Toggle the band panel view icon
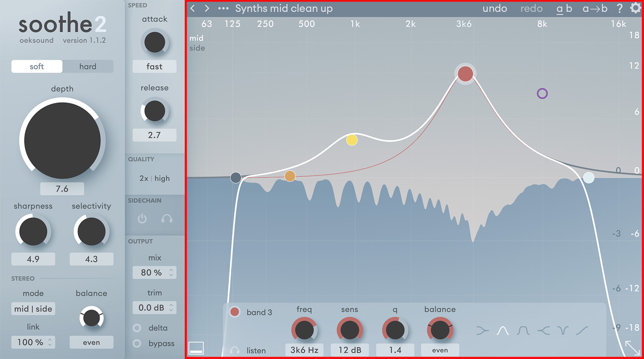Image resolution: width=644 pixels, height=359 pixels. click(x=196, y=348)
